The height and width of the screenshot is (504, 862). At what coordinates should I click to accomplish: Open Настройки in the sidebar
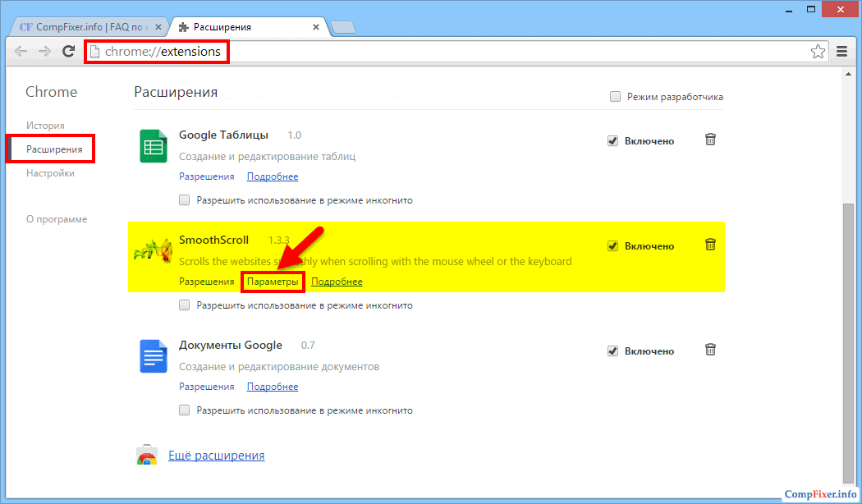pyautogui.click(x=50, y=173)
